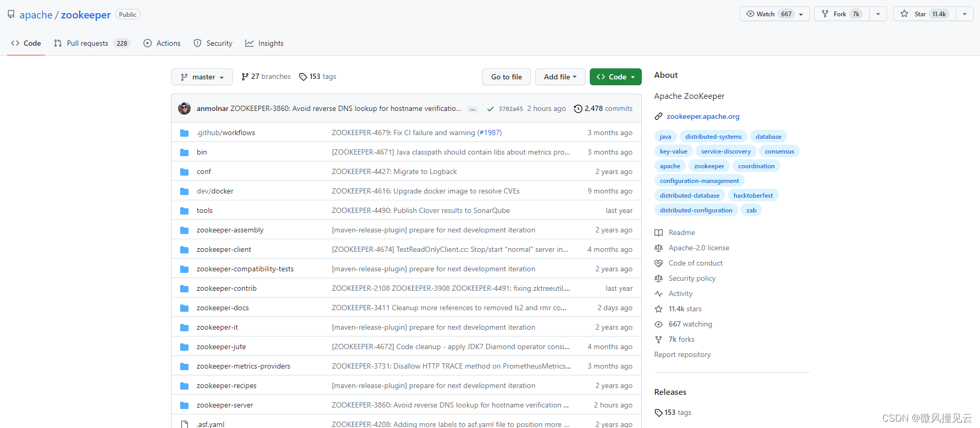The image size is (980, 428).
Task: Click the hacktoberfest topic tag
Action: pos(753,196)
